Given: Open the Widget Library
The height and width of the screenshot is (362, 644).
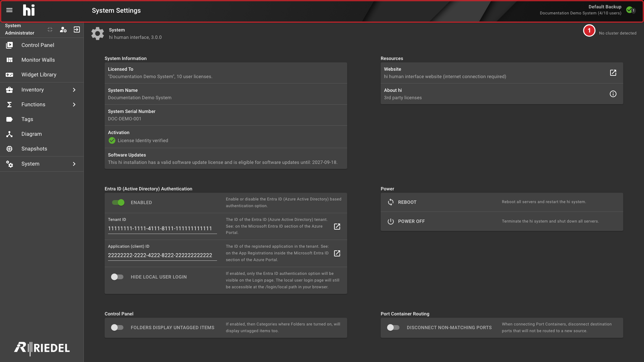Looking at the screenshot, I should 42,75.
